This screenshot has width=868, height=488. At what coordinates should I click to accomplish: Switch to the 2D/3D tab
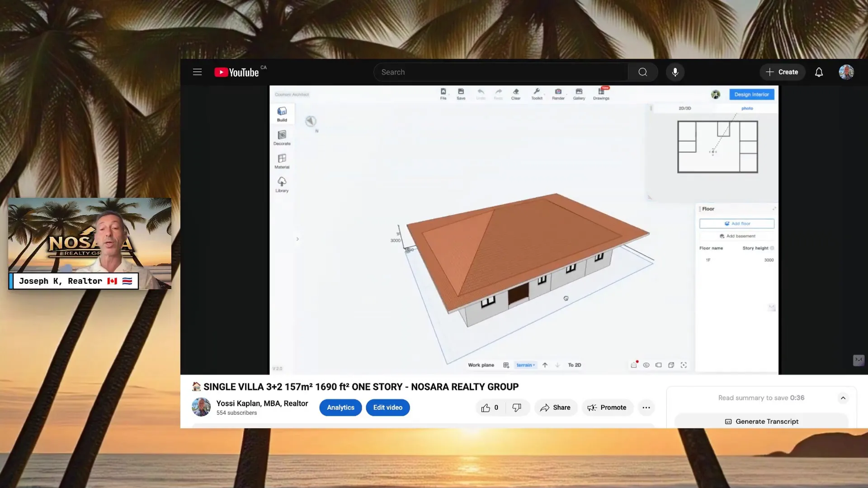pyautogui.click(x=685, y=108)
